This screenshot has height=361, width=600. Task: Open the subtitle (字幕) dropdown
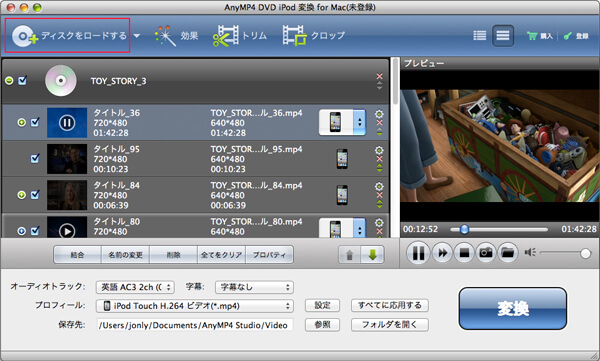(254, 287)
